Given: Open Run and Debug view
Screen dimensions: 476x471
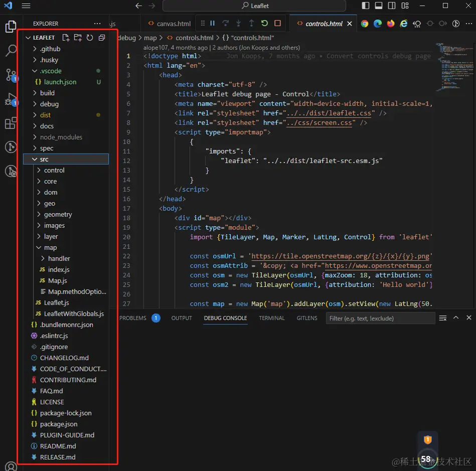Looking at the screenshot, I should (11, 99).
